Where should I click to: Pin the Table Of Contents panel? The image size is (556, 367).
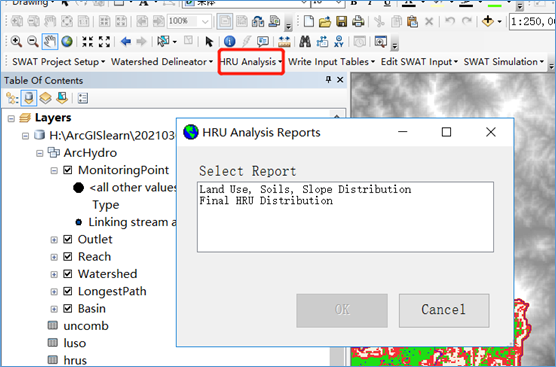click(x=328, y=79)
